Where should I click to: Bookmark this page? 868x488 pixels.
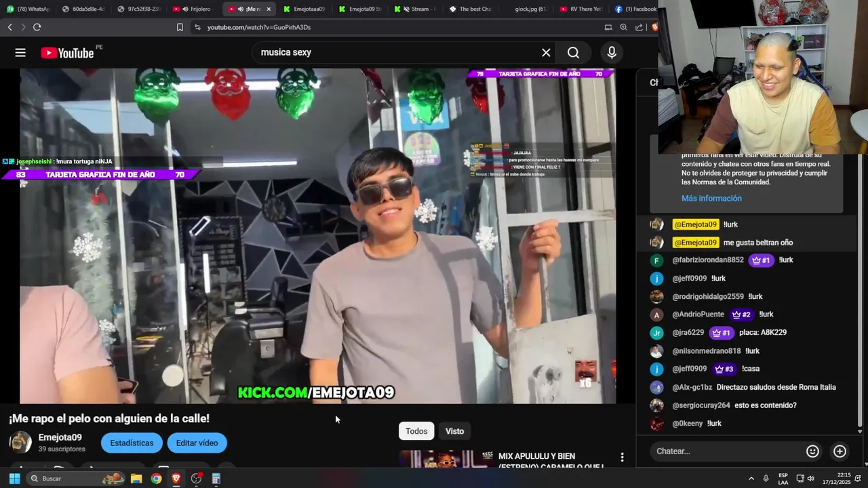pyautogui.click(x=180, y=27)
